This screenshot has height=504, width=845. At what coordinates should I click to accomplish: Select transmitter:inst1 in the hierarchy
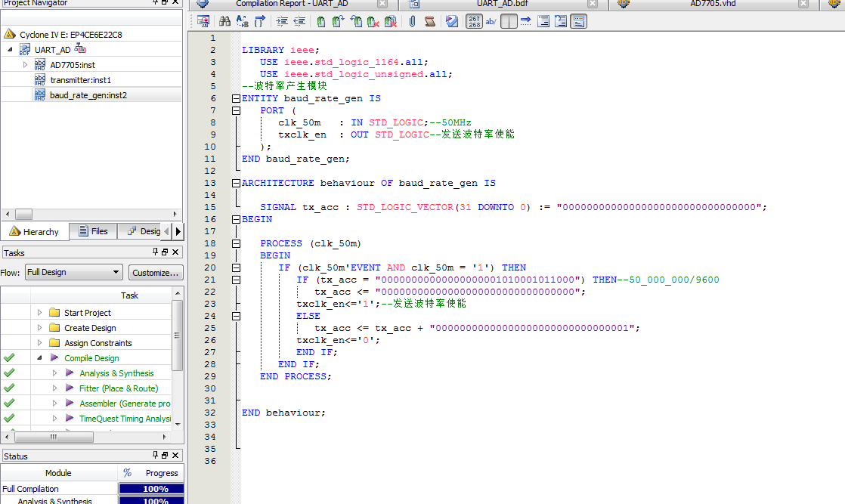(80, 80)
